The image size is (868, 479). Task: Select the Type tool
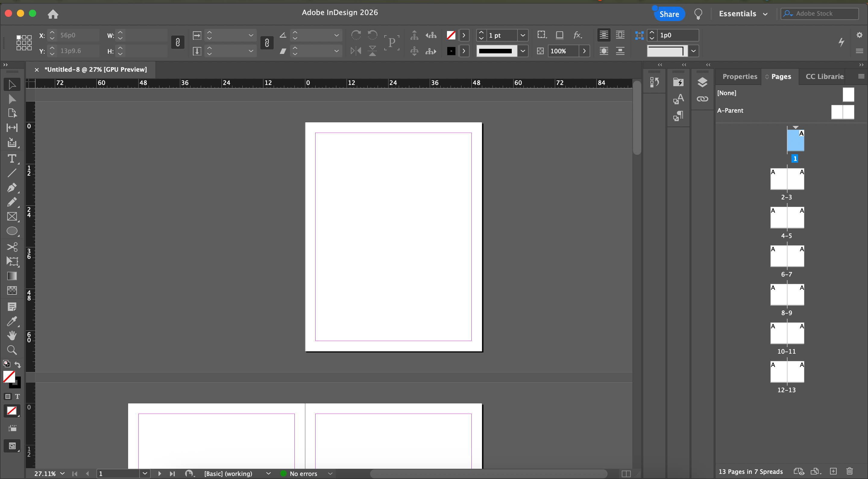point(12,158)
